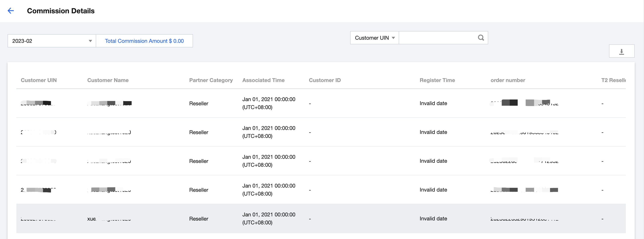Image resolution: width=644 pixels, height=239 pixels.
Task: Focus the customer search input field
Action: click(x=437, y=38)
